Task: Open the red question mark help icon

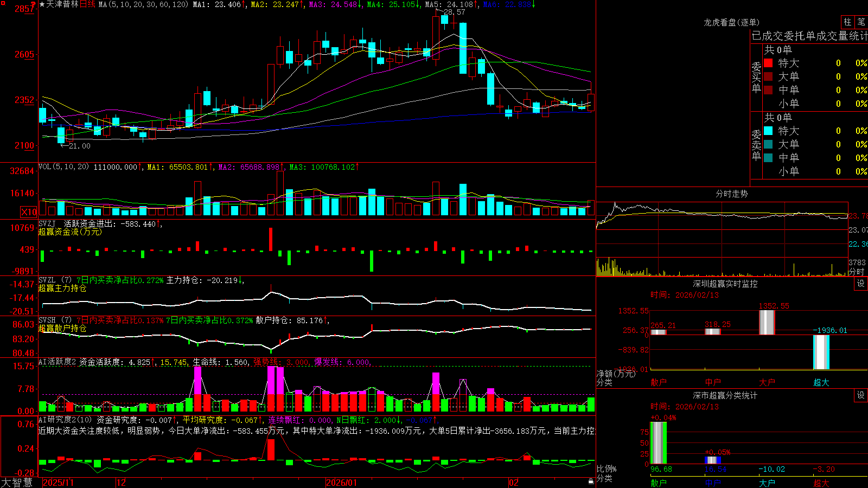Action: [x=34, y=4]
